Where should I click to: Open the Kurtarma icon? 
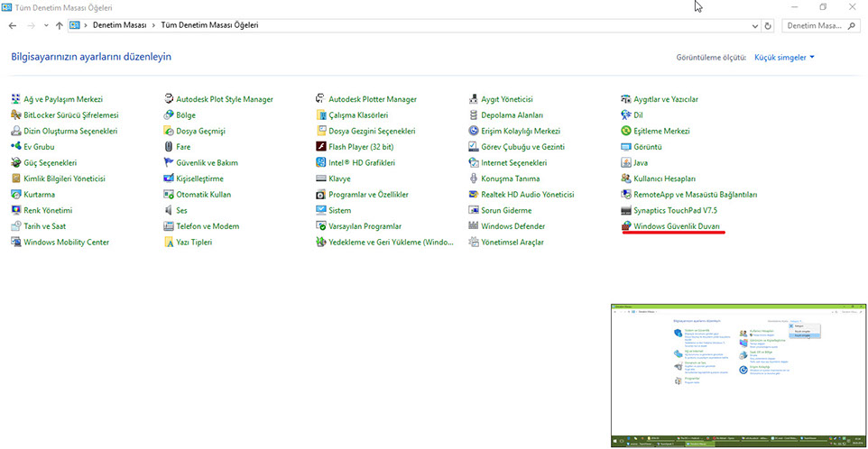[x=15, y=195]
